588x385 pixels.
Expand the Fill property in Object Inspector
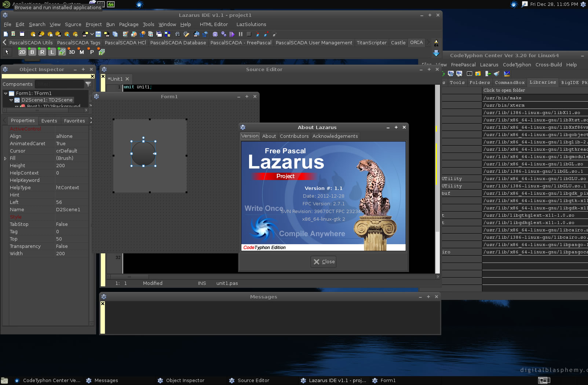click(5, 158)
